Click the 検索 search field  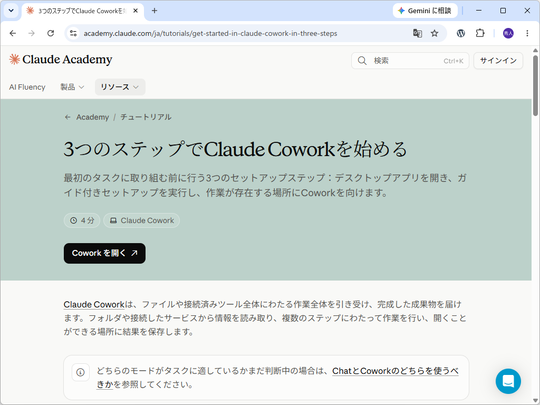click(410, 61)
